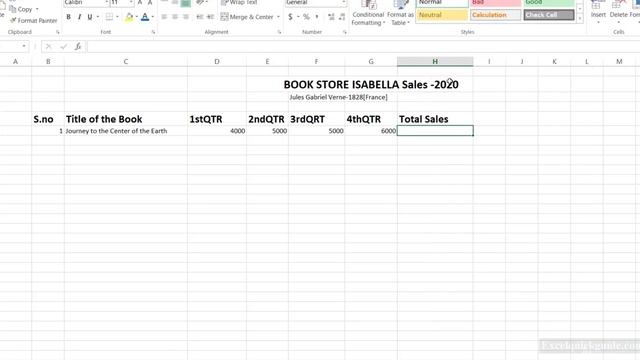The height and width of the screenshot is (360, 640).
Task: Open the Delete cells menu
Action: click(618, 12)
